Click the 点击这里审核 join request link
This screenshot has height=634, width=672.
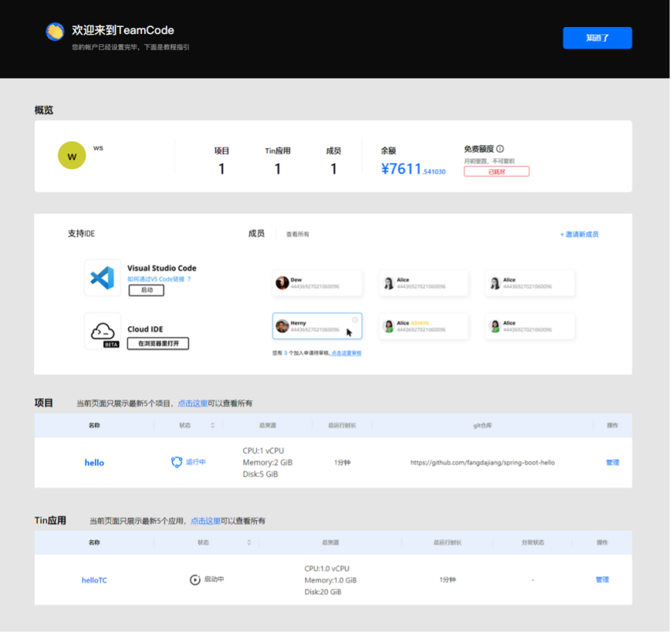point(347,354)
